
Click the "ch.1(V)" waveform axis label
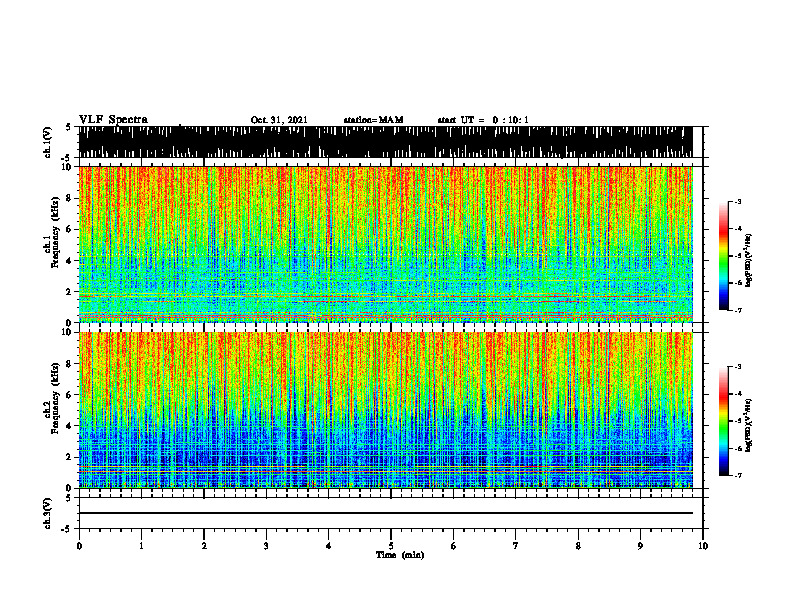click(48, 142)
